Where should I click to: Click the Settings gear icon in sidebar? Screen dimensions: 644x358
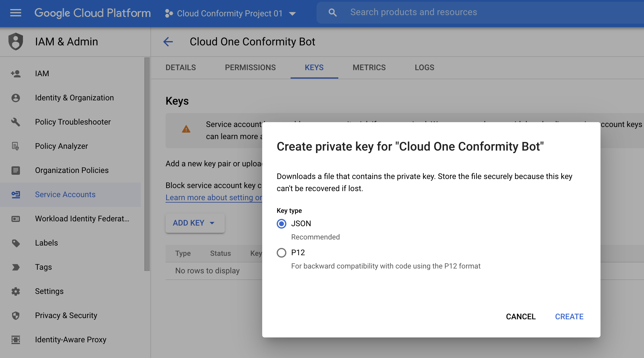(x=15, y=291)
